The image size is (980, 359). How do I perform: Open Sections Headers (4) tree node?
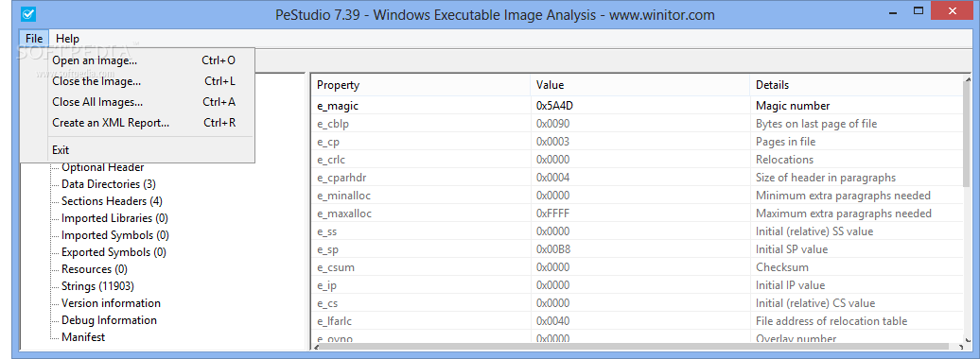click(x=112, y=201)
